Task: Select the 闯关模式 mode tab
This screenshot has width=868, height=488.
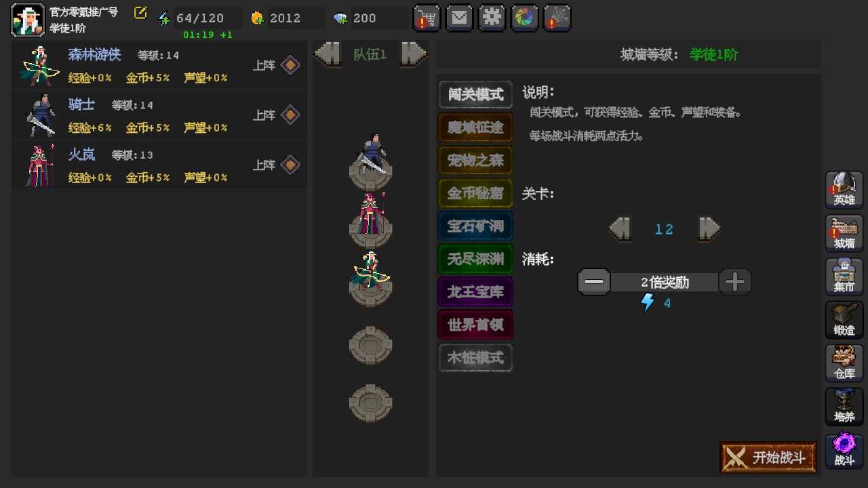Action: tap(475, 95)
